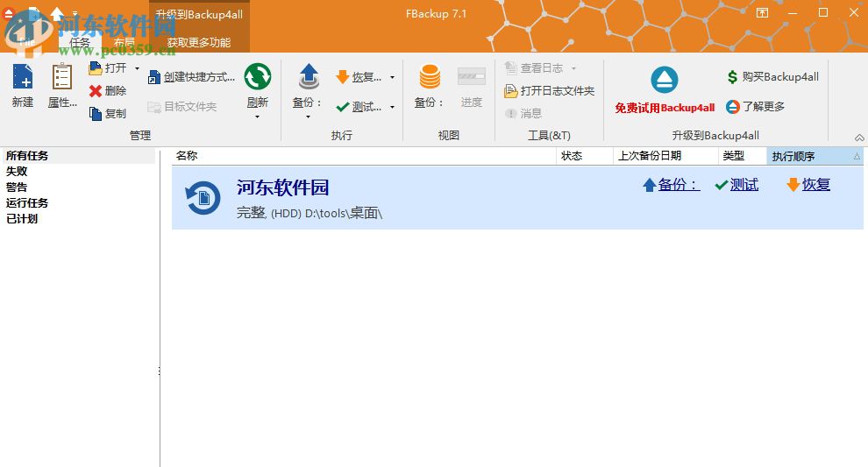Select the 河东软件园 job title
Image resolution: width=868 pixels, height=467 pixels.
[x=283, y=188]
